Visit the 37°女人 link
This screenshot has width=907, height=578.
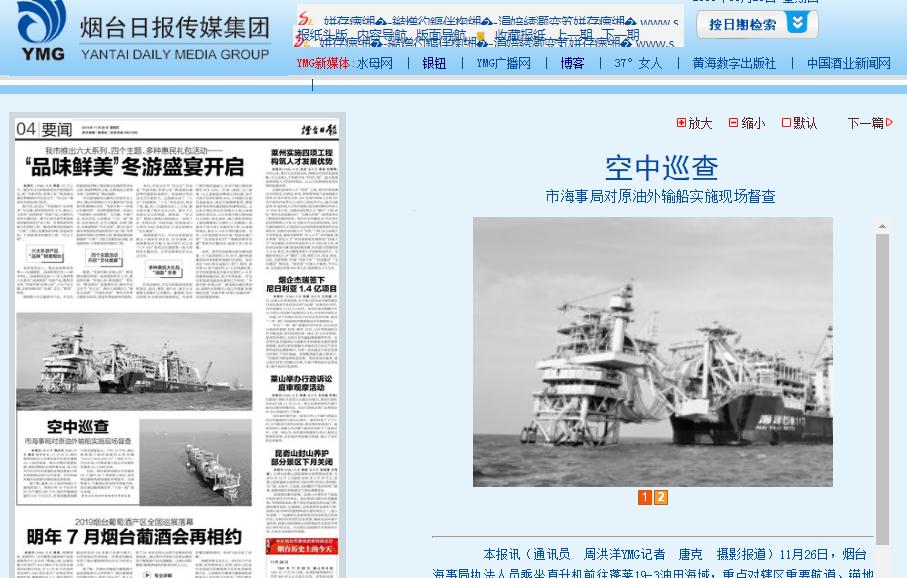[638, 63]
